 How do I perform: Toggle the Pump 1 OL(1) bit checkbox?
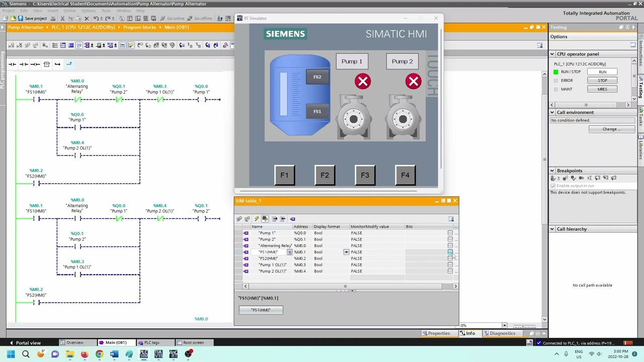click(450, 265)
